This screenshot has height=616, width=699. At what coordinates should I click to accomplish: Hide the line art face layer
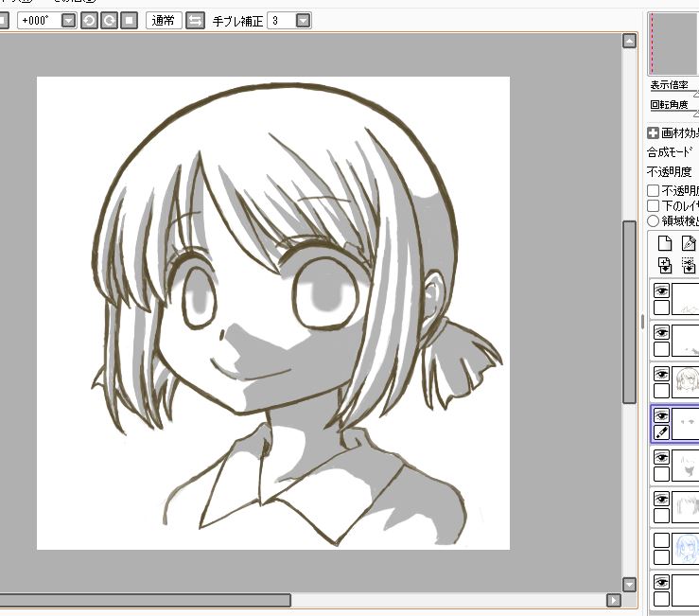click(661, 374)
